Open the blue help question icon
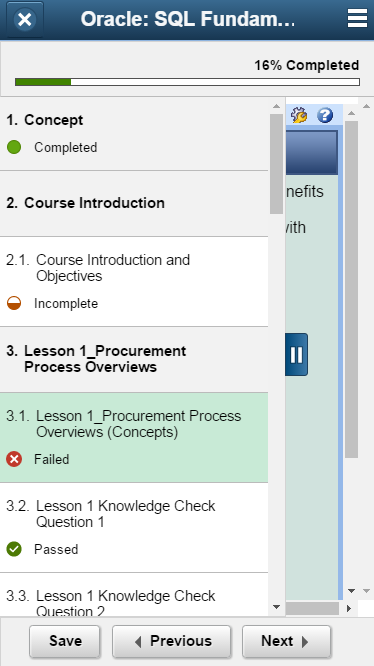 [325, 116]
